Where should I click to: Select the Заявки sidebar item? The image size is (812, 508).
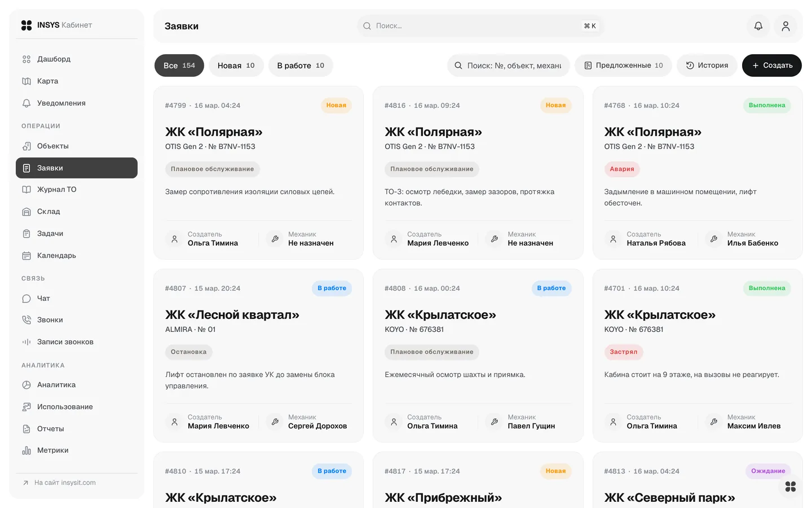tap(77, 168)
